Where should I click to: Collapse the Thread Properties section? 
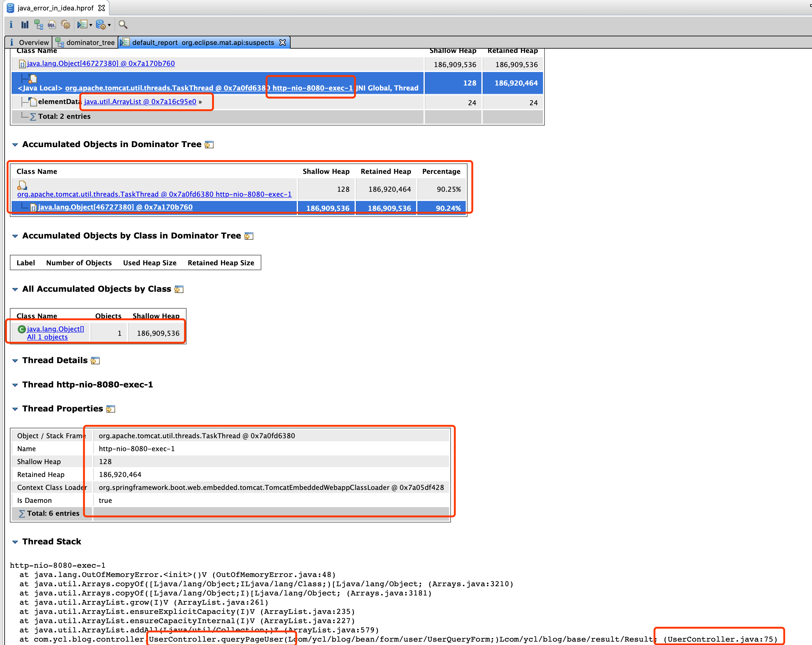point(15,409)
